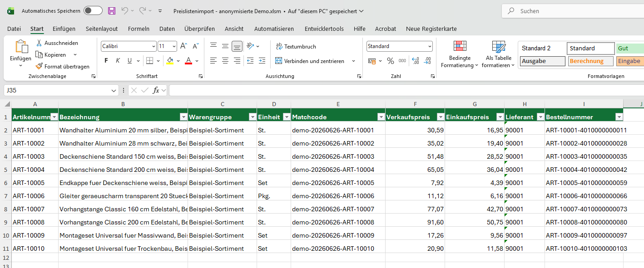Viewport: 644px width, 268px height.
Task: Open the Entwicklertools tab
Action: [324, 29]
